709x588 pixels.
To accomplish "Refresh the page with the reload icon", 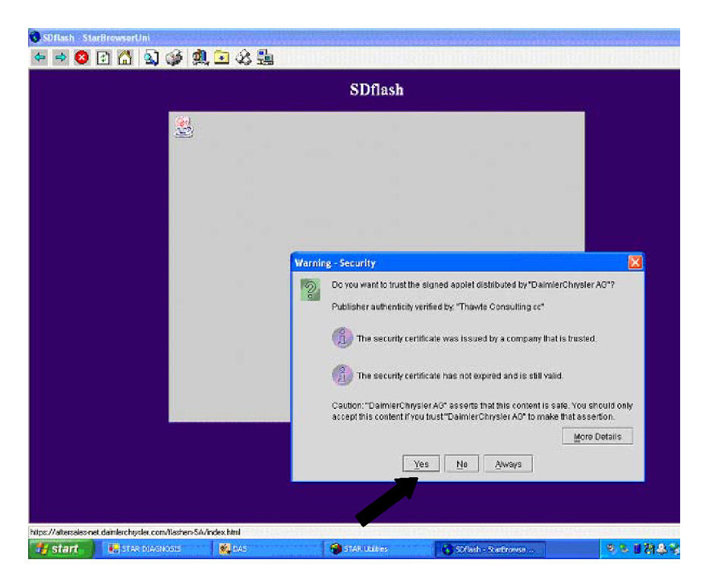I will [102, 58].
